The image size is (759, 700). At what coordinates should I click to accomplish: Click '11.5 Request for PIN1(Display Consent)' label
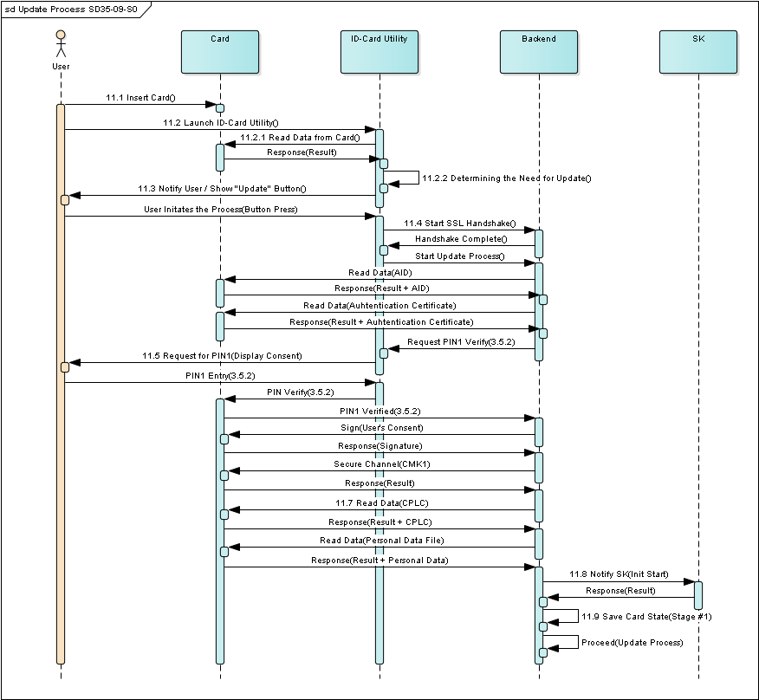[222, 356]
